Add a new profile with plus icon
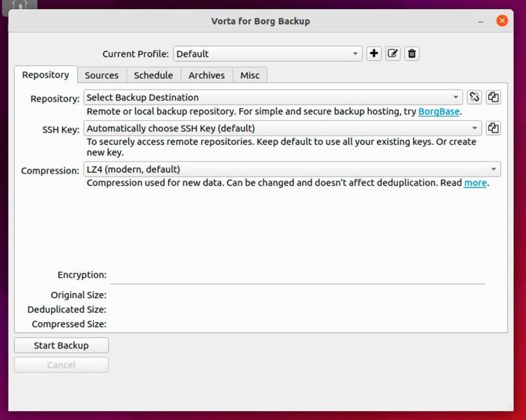Screen dimensions: 526x420 (x=374, y=54)
